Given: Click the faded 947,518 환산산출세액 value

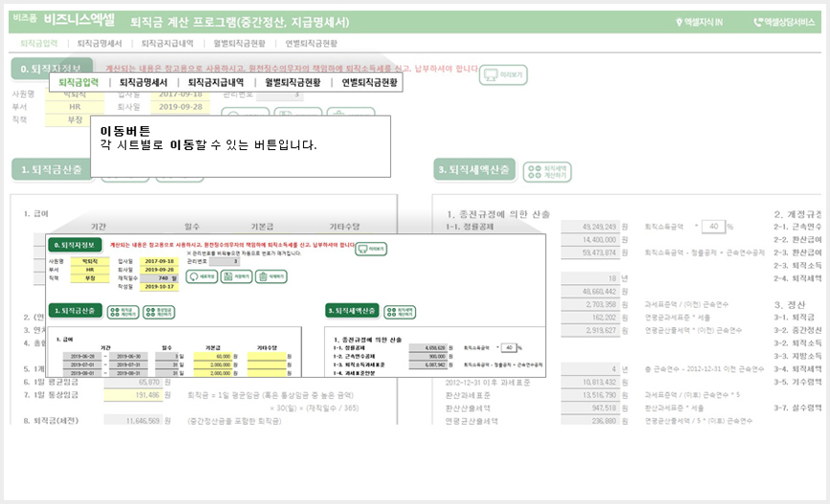Looking at the screenshot, I should [590, 408].
